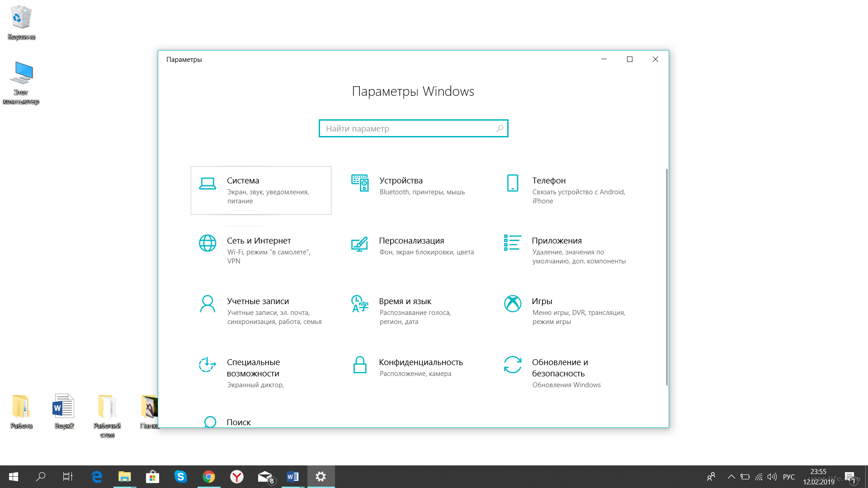868x488 pixels.
Task: Open the Учетные записи person icon
Action: click(x=208, y=304)
